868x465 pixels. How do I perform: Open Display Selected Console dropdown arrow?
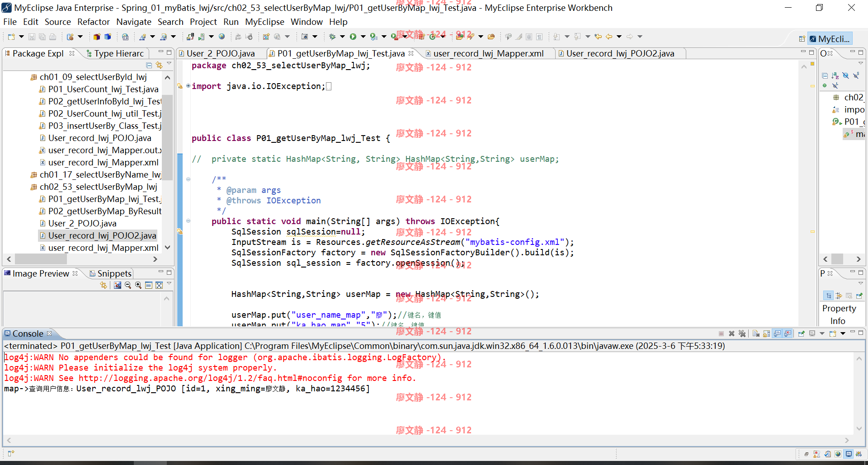[822, 333]
